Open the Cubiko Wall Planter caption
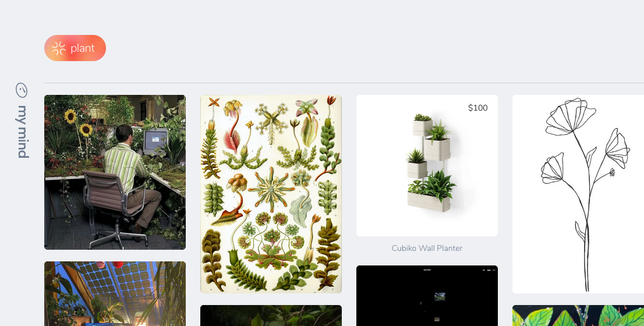Image resolution: width=644 pixels, height=326 pixels. (427, 248)
